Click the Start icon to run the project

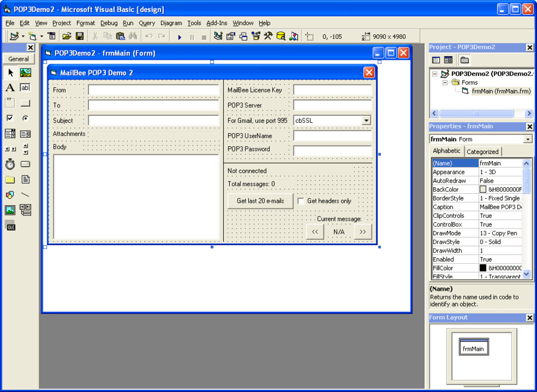pyautogui.click(x=179, y=36)
